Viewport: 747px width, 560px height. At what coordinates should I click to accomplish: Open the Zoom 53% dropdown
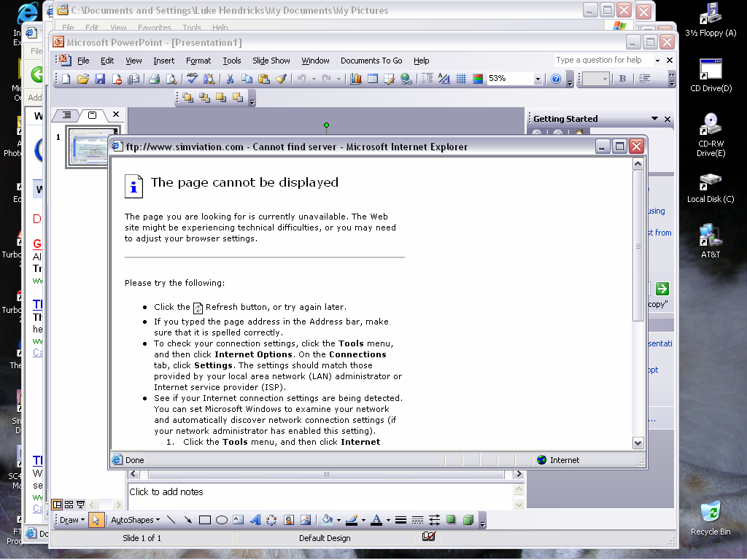click(x=538, y=79)
